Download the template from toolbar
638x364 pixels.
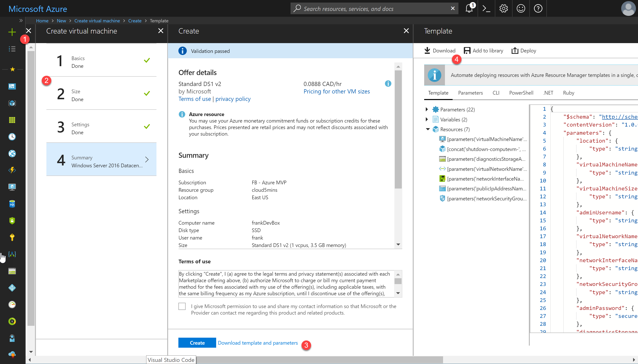pyautogui.click(x=440, y=51)
